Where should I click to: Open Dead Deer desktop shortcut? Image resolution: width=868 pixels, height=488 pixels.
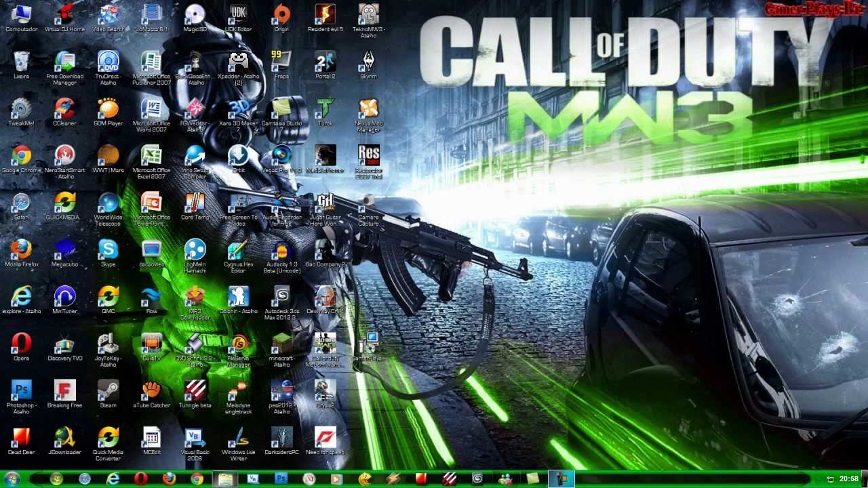[22, 441]
